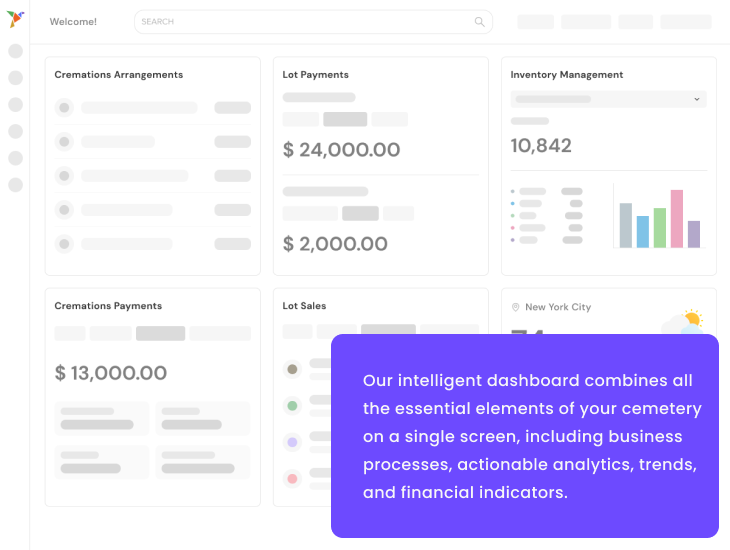Click the Cremations Payments card title
730x550 pixels.
[108, 306]
